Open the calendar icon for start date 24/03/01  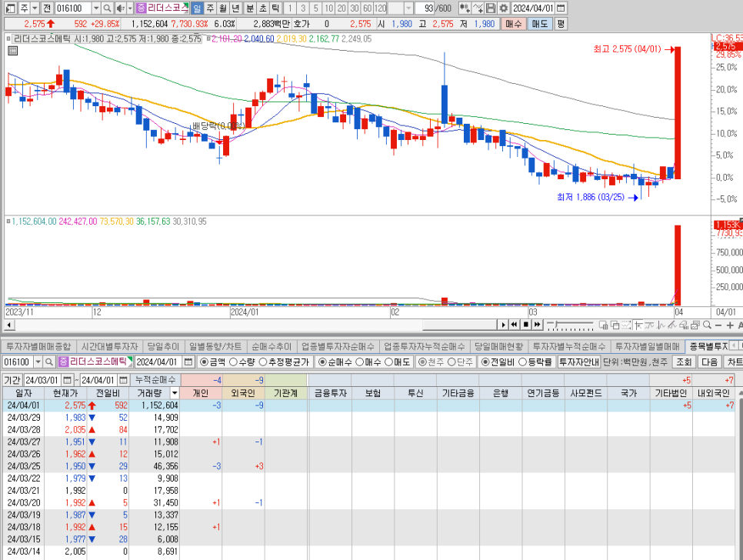pos(67,380)
